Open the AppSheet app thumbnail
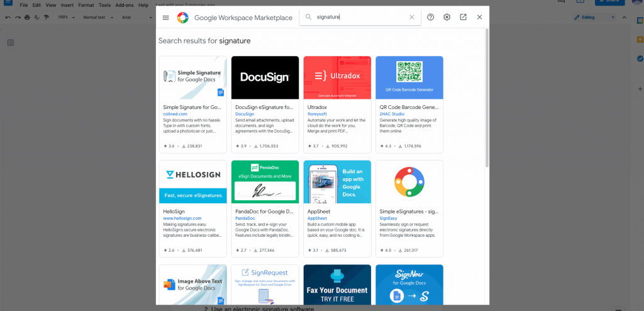The height and width of the screenshot is (311, 644). point(337,182)
